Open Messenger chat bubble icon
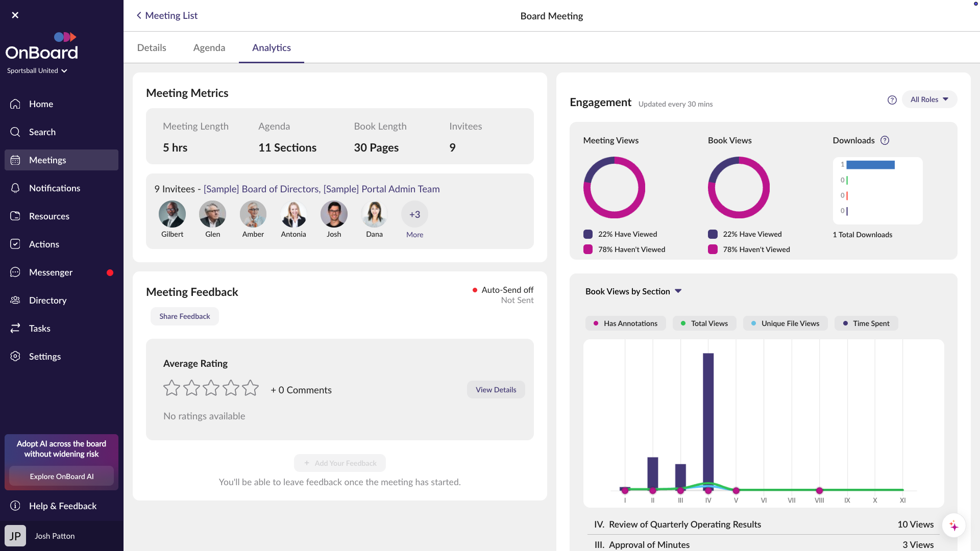980x551 pixels. tap(15, 272)
